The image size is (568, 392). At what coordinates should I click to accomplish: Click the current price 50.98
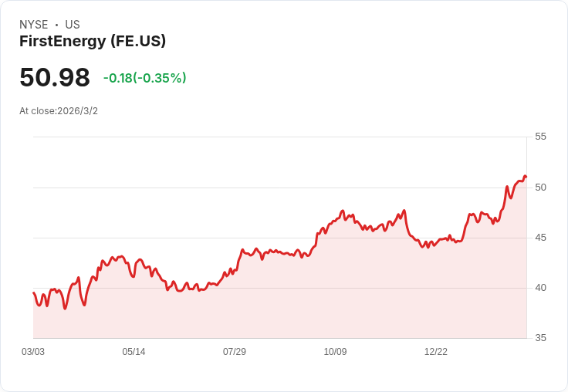coord(55,78)
